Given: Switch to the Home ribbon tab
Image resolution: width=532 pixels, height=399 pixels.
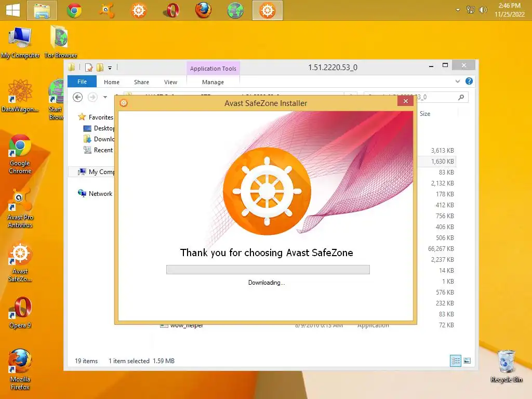Looking at the screenshot, I should (112, 82).
